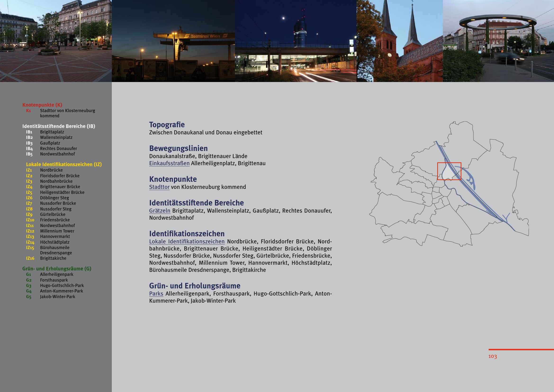Click the Brigittaplatz square photo
Image resolution: width=554 pixels, height=392 pixels.
[x=56, y=41]
